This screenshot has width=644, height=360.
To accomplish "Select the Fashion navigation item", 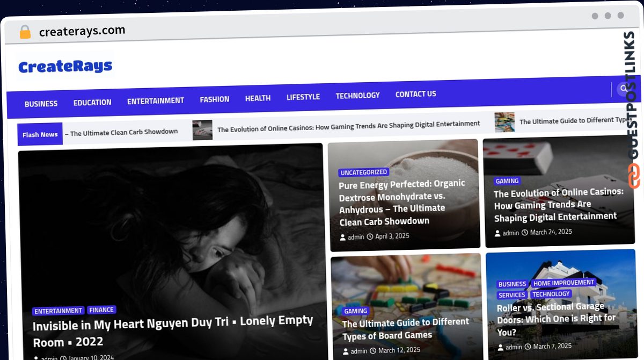I will (214, 99).
